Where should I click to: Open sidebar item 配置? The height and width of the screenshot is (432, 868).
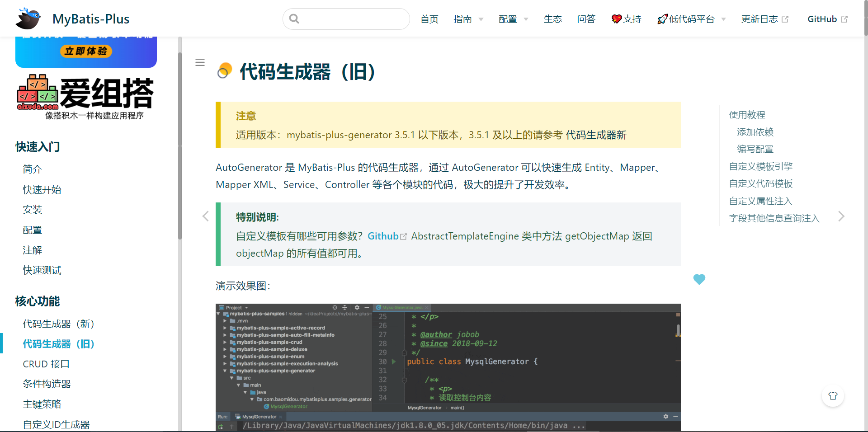pos(33,230)
